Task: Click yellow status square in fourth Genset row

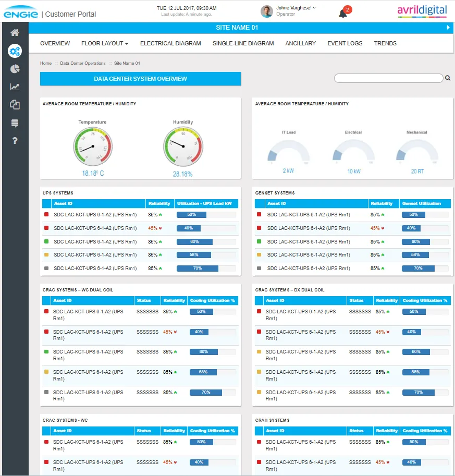Action: click(259, 255)
